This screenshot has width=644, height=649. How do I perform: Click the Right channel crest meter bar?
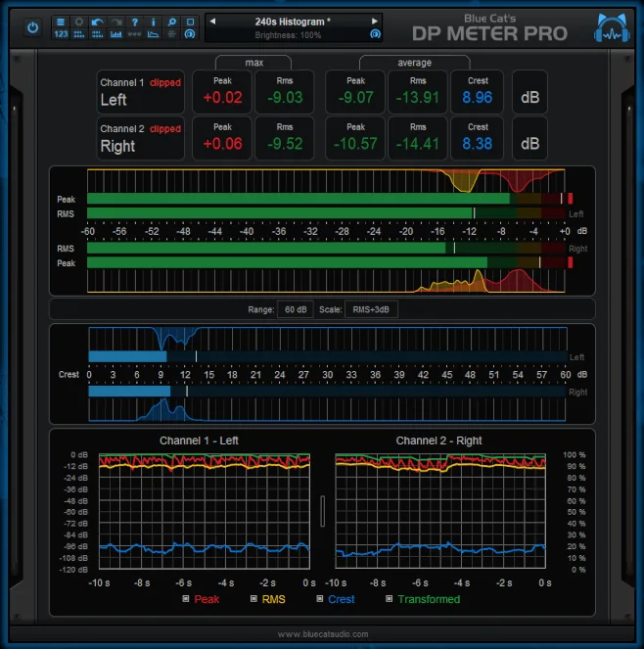pyautogui.click(x=327, y=392)
